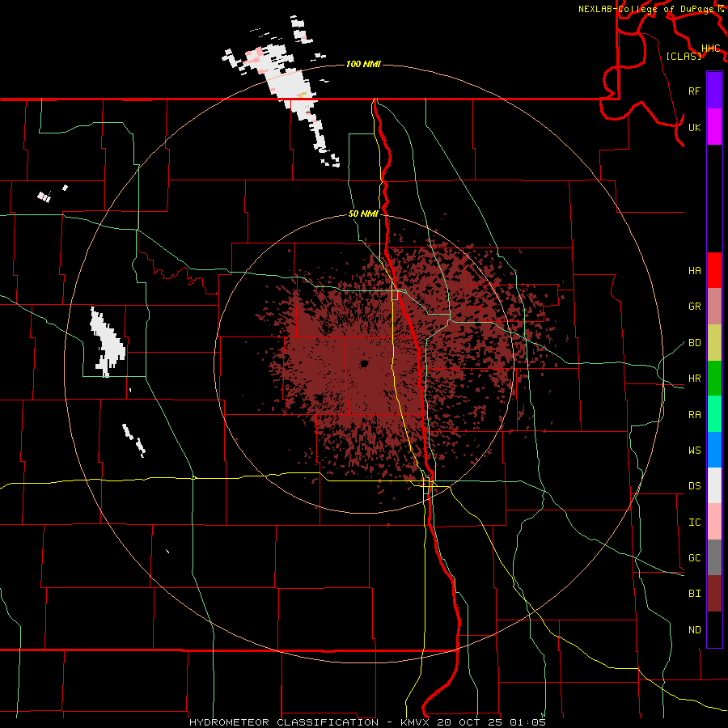The image size is (728, 728).
Task: Click the [CLAS] label
Action: (x=684, y=56)
